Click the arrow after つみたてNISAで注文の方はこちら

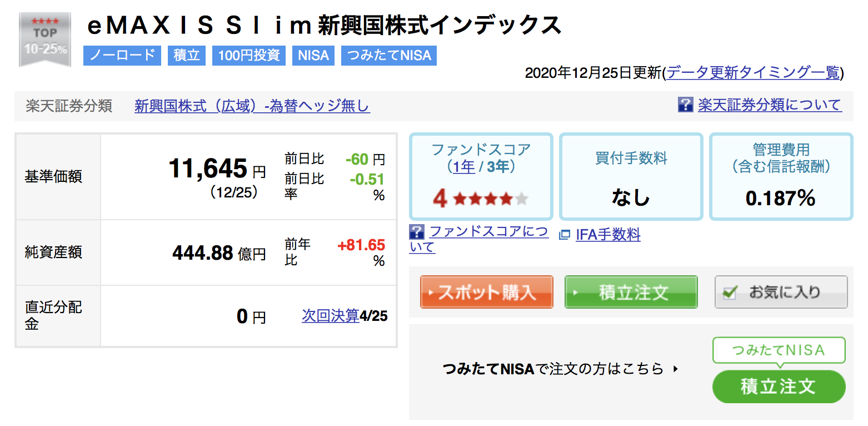[676, 368]
